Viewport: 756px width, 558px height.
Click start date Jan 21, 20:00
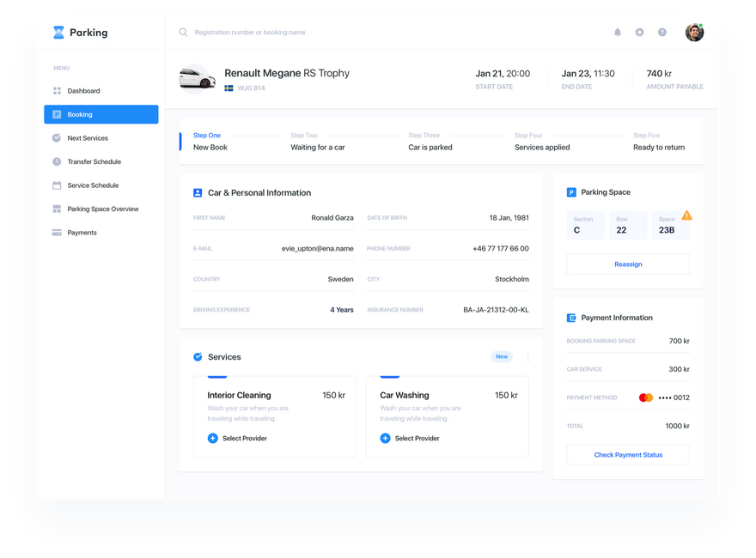503,74
